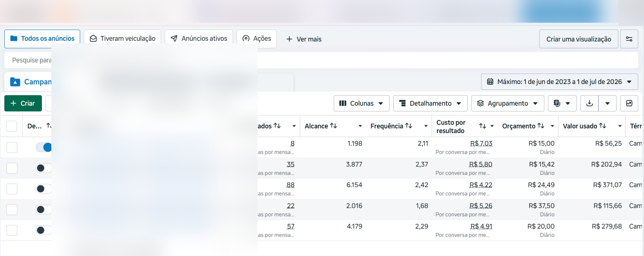Click the R$ 4,22 cost per result

pyautogui.click(x=481, y=185)
